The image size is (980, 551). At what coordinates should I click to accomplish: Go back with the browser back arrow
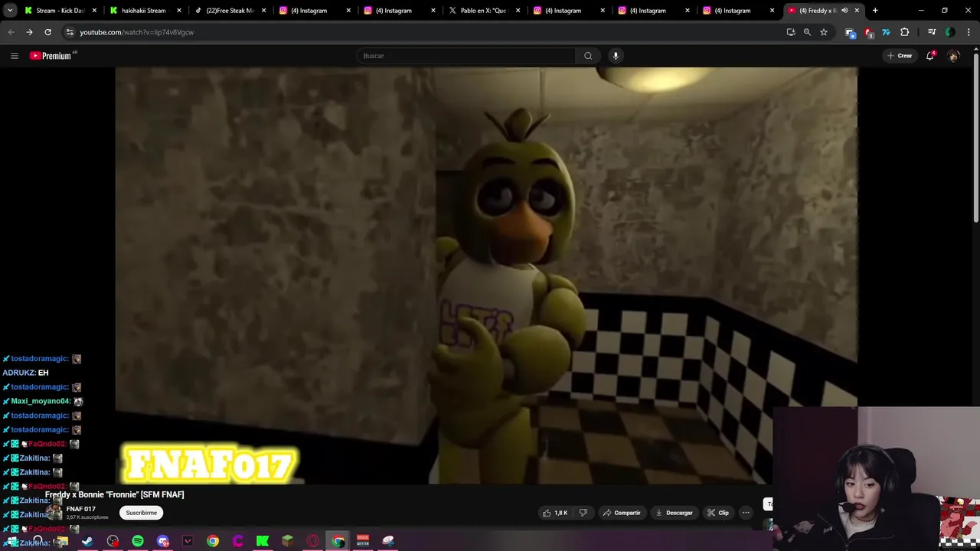coord(11,32)
